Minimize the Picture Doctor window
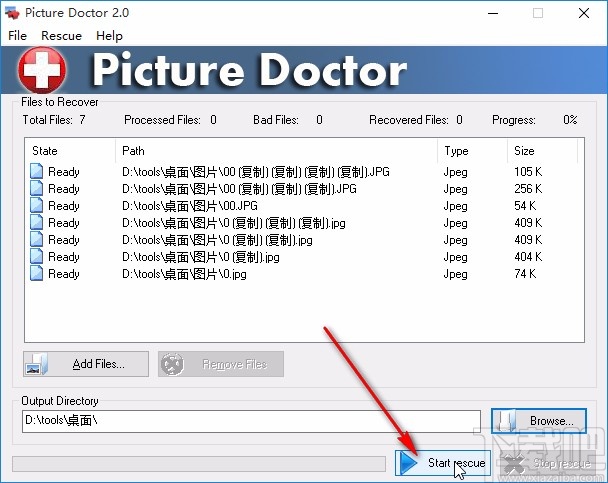 coord(493,13)
